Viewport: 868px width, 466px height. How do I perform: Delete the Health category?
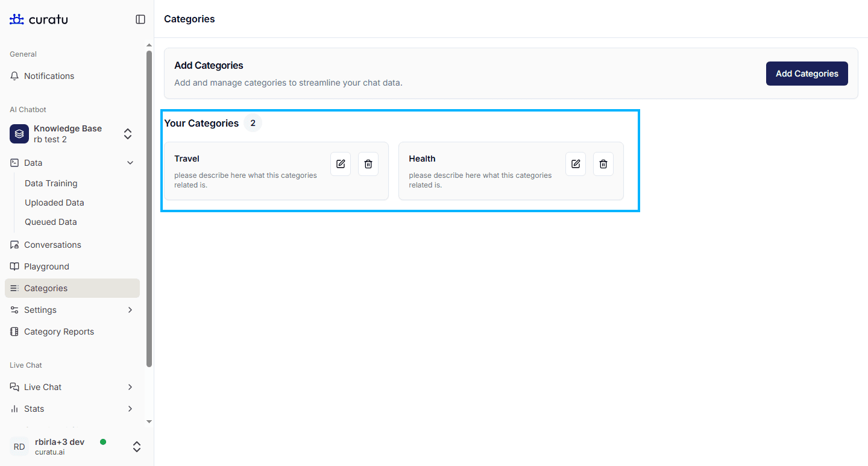pyautogui.click(x=603, y=164)
